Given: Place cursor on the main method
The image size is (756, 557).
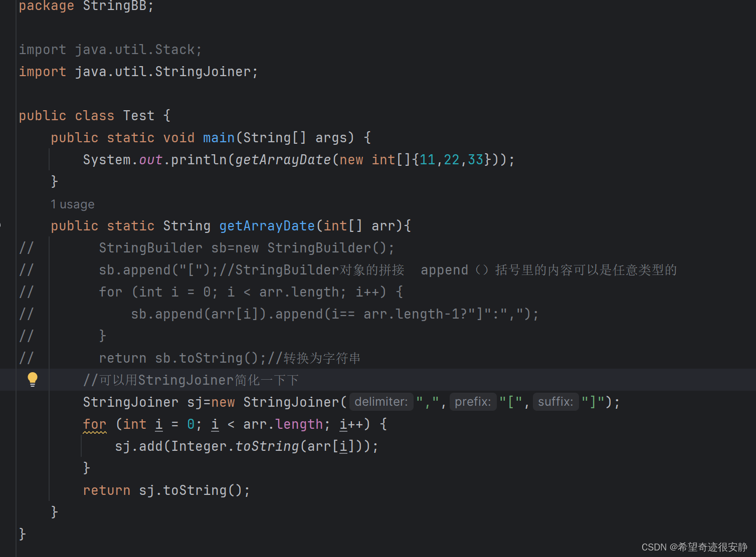Looking at the screenshot, I should (x=219, y=137).
